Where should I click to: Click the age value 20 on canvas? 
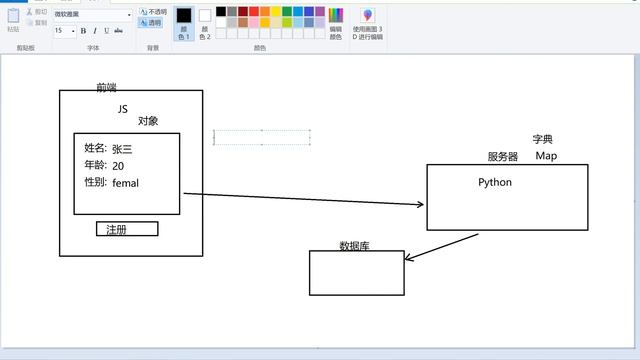click(x=118, y=166)
